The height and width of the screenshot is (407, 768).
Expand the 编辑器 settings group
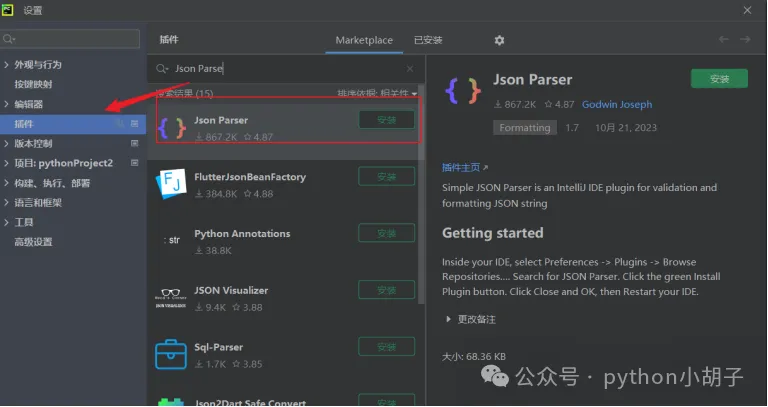point(6,104)
